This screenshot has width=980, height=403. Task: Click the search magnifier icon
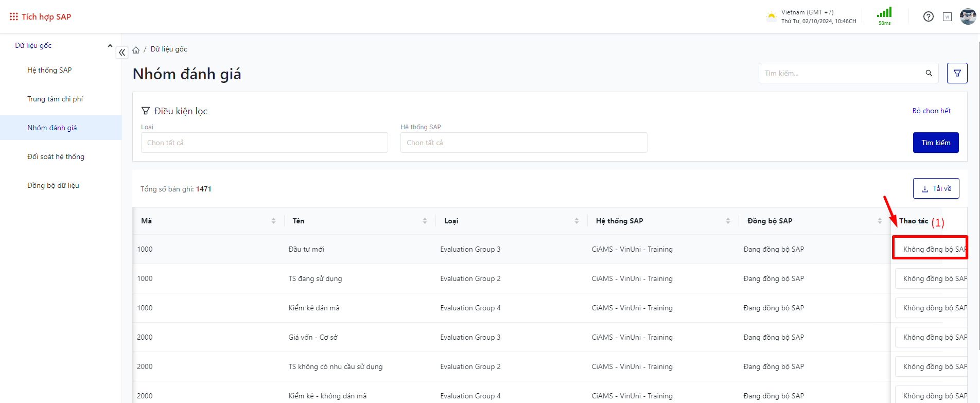point(929,73)
